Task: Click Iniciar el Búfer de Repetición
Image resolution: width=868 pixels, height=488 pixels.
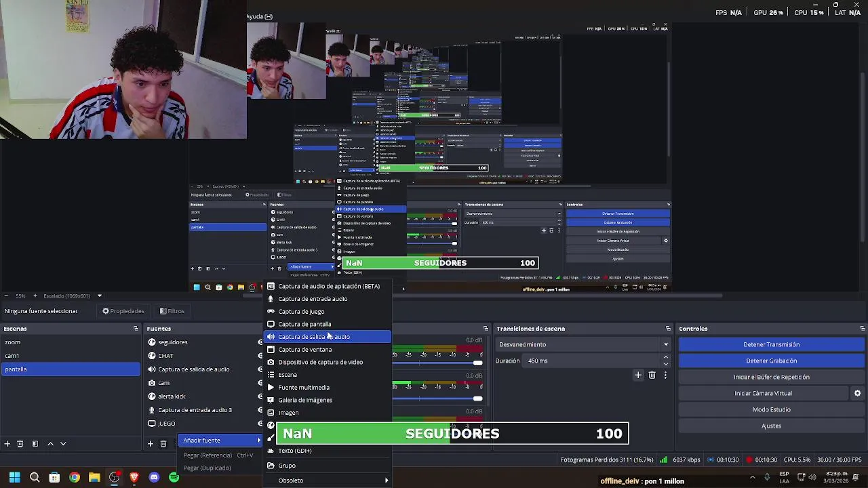Action: pos(771,377)
